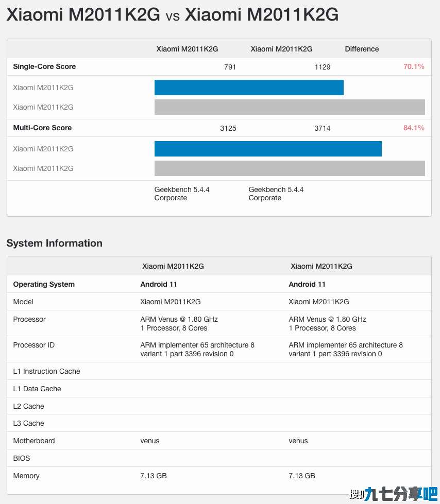Click the "L3 Cache" row label

pyautogui.click(x=29, y=423)
